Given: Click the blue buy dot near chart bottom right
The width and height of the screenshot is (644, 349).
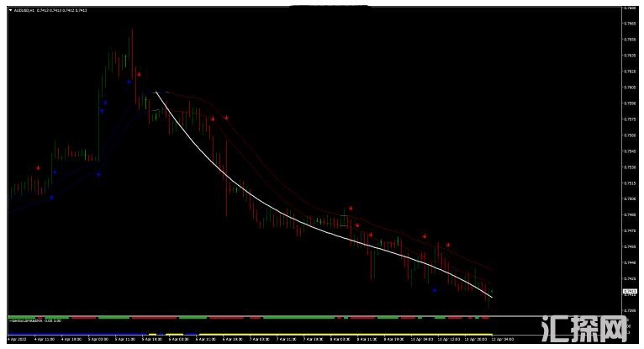Looking at the screenshot, I should tap(435, 290).
